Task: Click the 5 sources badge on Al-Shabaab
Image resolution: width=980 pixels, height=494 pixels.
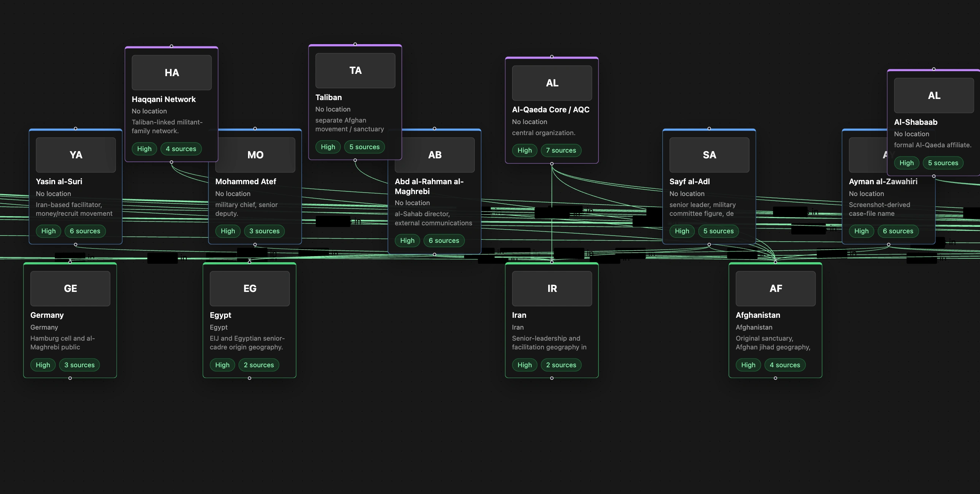Action: (x=943, y=163)
